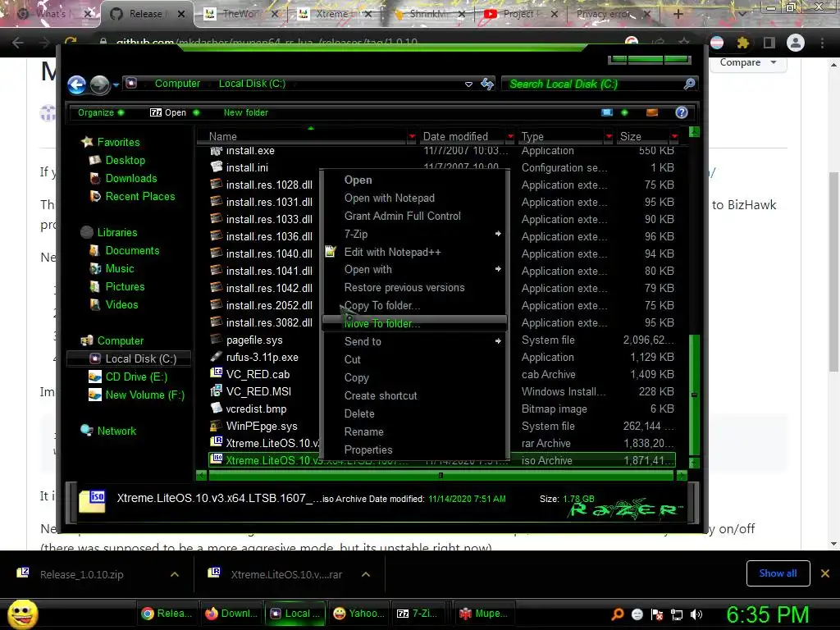Click the VC_RED.MSI installer icon
This screenshot has height=630, width=840.
coord(216,391)
